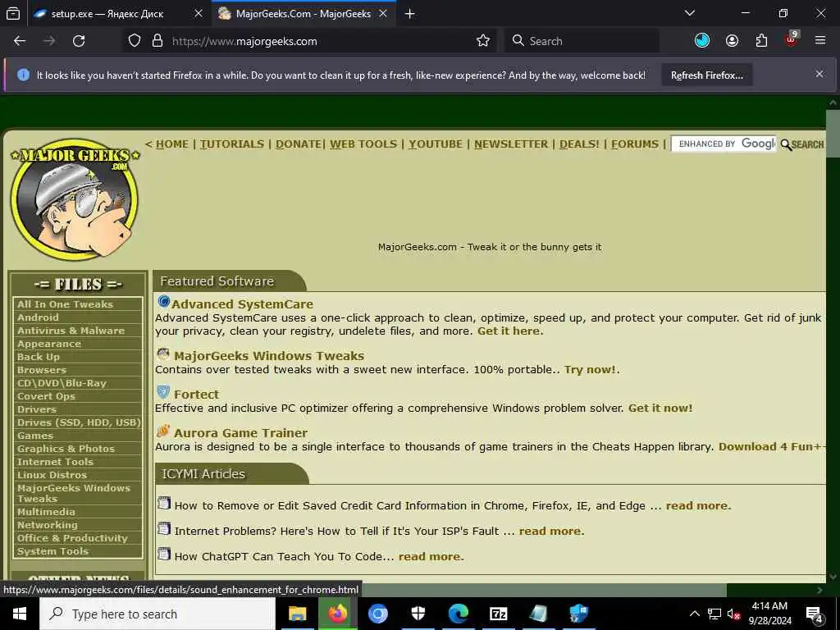Click the Aurora Game Trainer icon
This screenshot has width=840, height=630.
(163, 431)
